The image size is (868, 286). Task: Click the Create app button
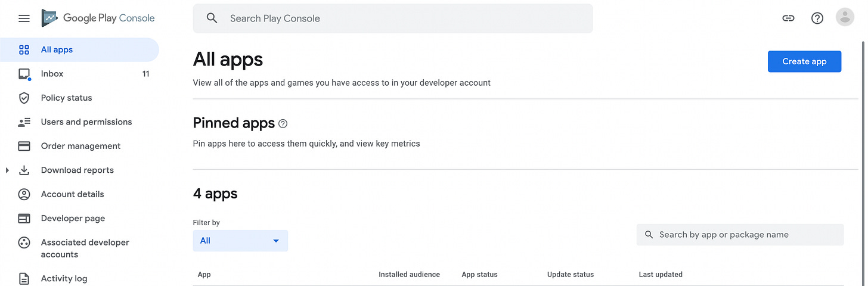click(x=804, y=61)
